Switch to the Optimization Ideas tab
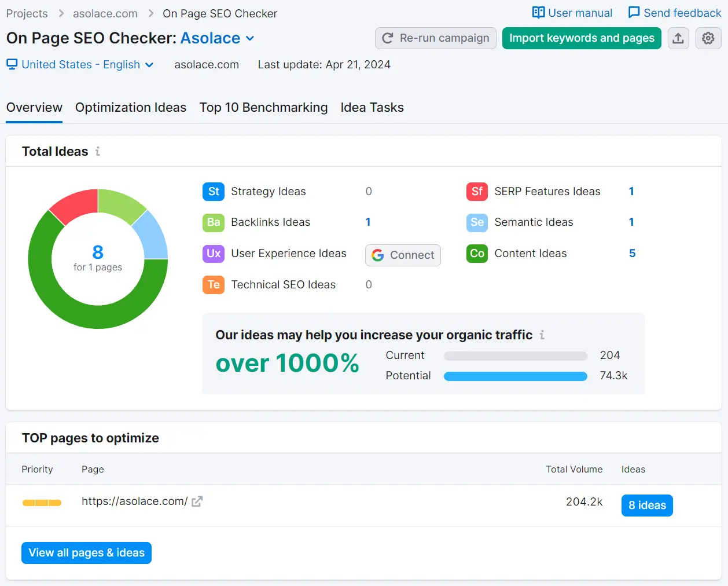The width and height of the screenshot is (728, 586). pos(131,108)
